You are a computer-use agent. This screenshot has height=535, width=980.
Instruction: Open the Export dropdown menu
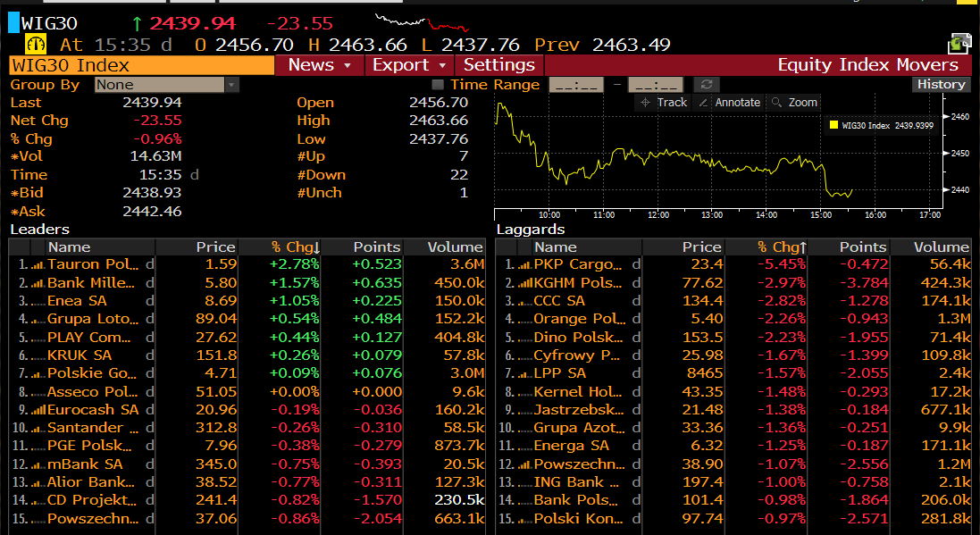pos(409,65)
